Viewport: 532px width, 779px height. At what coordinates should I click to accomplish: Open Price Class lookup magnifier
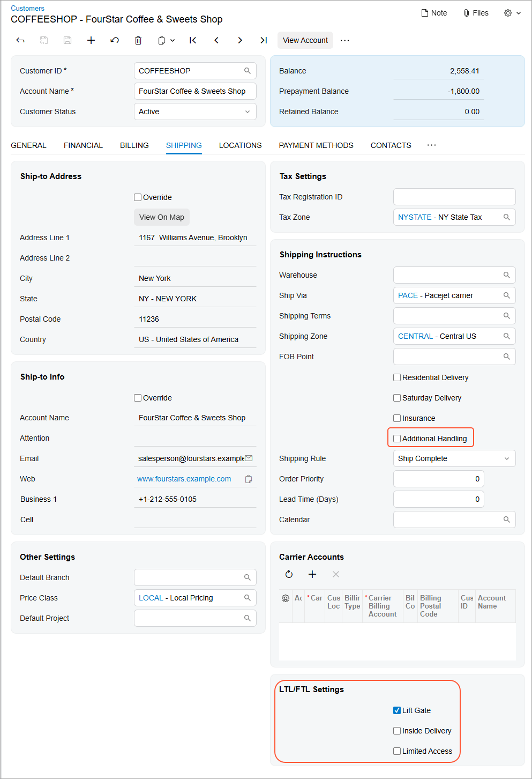(x=248, y=598)
